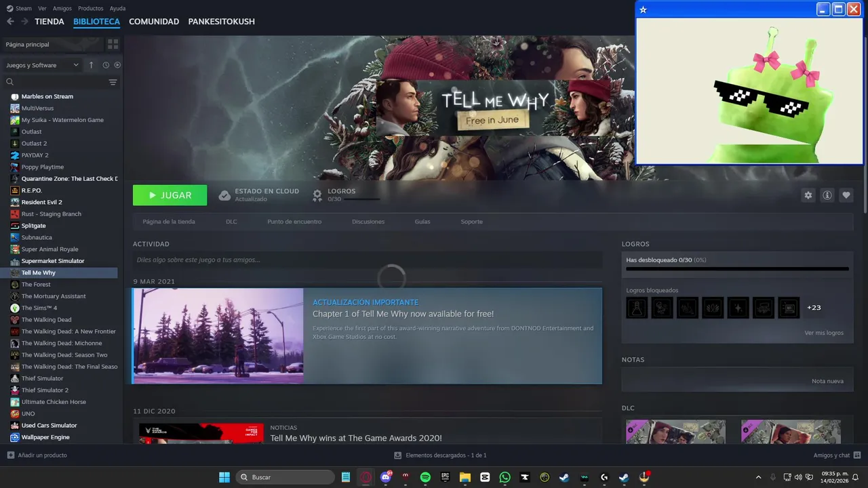Image resolution: width=868 pixels, height=488 pixels.
Task: Open the first DLC thumbnail
Action: 675,432
